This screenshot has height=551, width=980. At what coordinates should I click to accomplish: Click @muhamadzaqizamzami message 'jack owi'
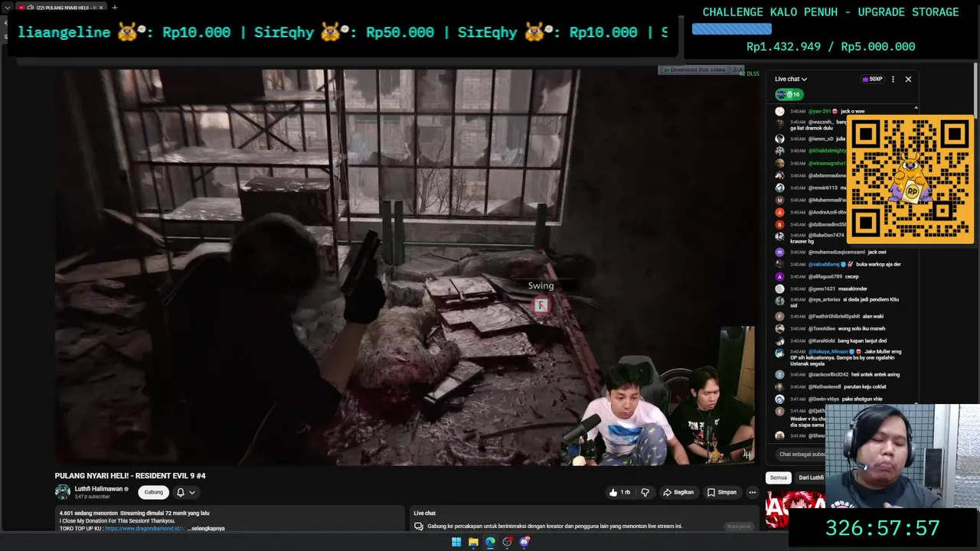click(877, 252)
